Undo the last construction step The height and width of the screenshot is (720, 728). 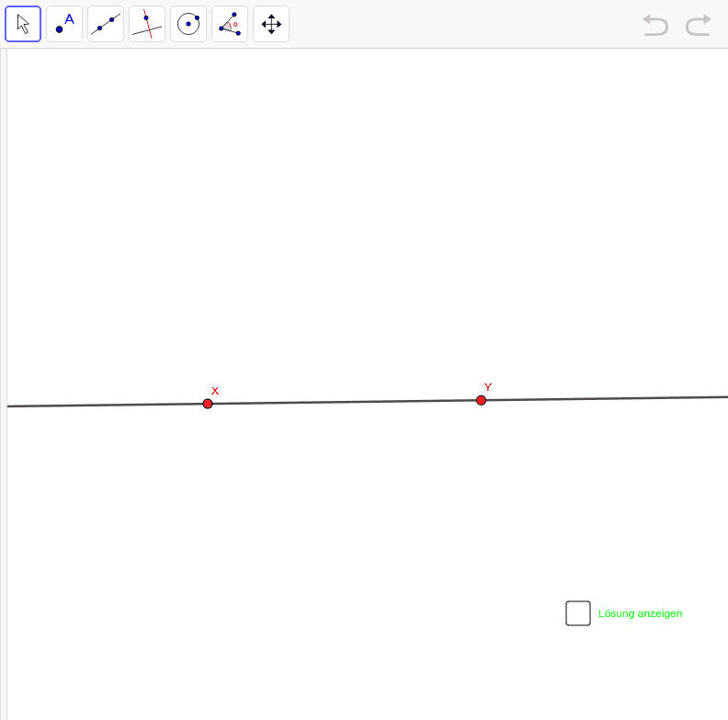point(655,25)
